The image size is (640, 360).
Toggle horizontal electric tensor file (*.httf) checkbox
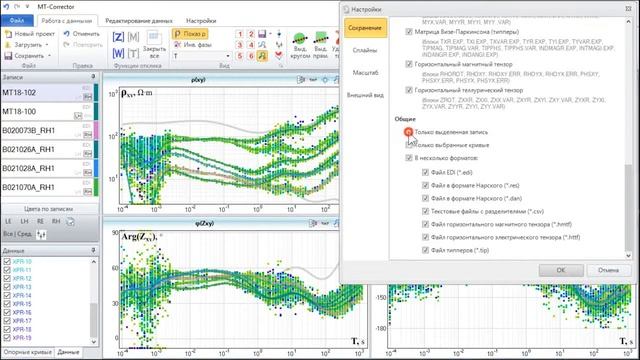pos(425,237)
